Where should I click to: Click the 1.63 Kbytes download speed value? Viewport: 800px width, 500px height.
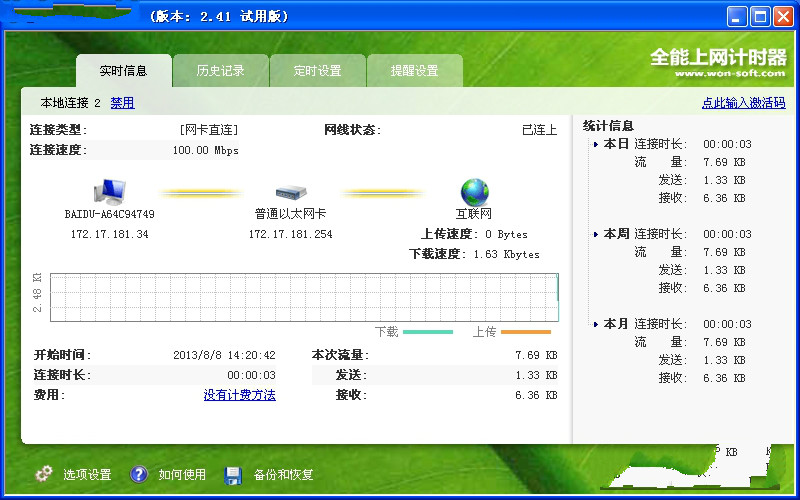click(x=506, y=254)
